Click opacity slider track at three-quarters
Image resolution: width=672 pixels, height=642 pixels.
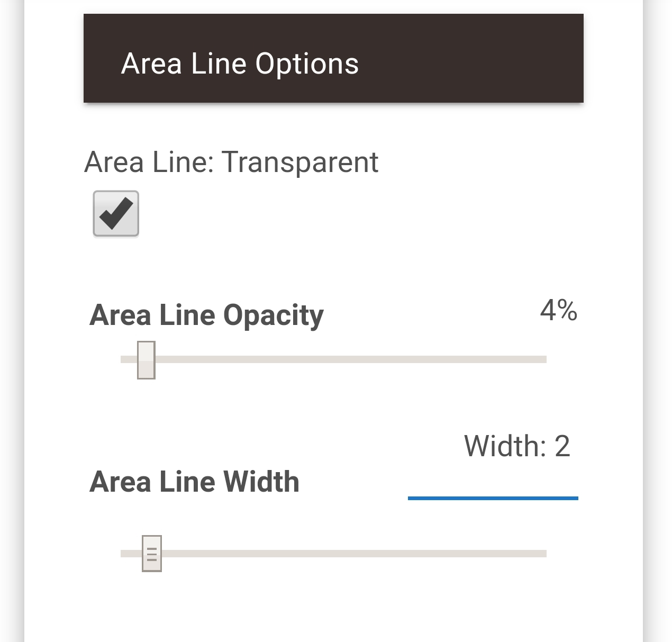tap(440, 359)
